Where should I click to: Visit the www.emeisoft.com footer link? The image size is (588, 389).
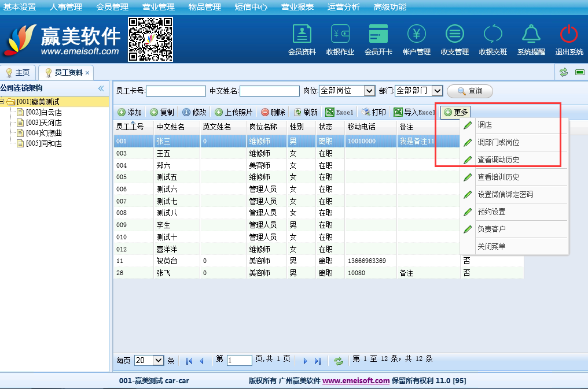[355, 381]
